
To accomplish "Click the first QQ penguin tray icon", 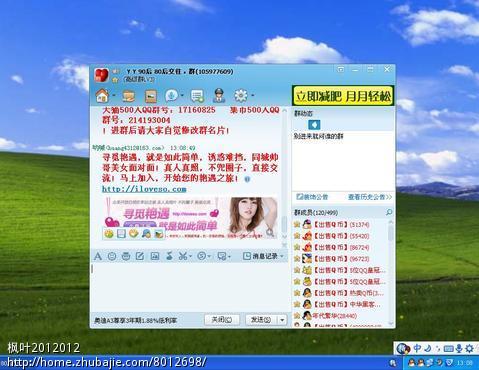I will (x=411, y=362).
